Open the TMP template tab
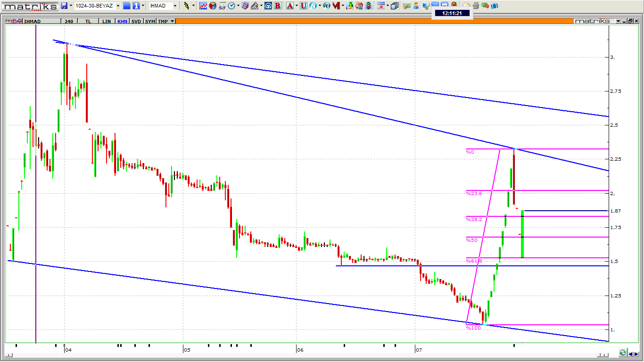This screenshot has height=362, width=644. point(163,21)
